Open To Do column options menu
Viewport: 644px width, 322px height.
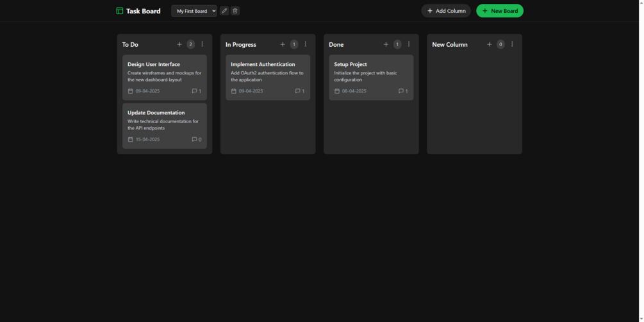[202, 44]
